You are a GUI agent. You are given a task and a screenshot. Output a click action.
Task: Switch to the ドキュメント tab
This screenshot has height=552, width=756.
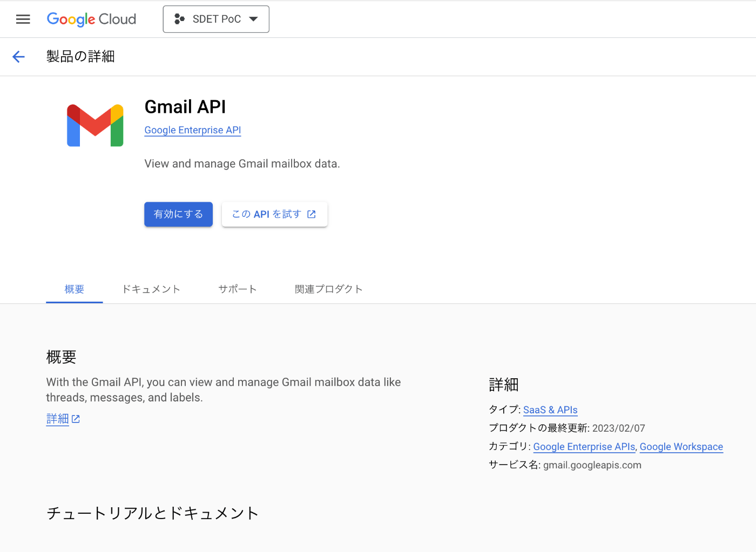151,289
